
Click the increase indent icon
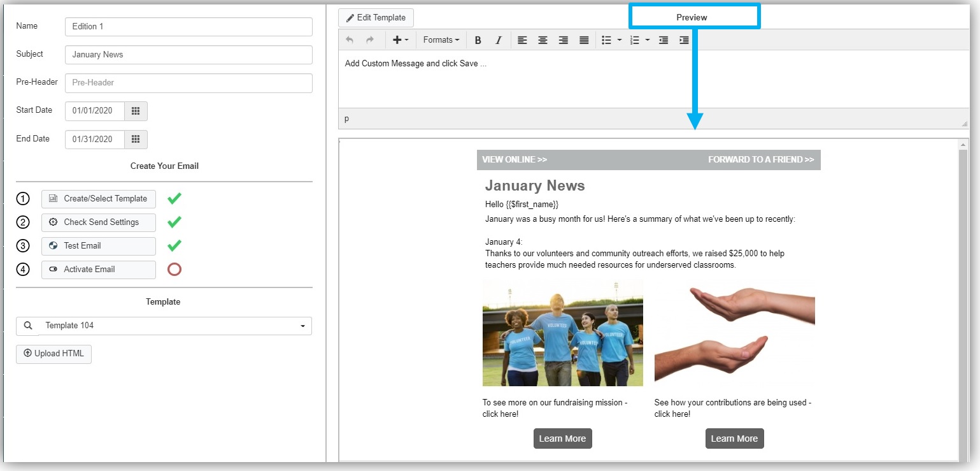pyautogui.click(x=684, y=40)
